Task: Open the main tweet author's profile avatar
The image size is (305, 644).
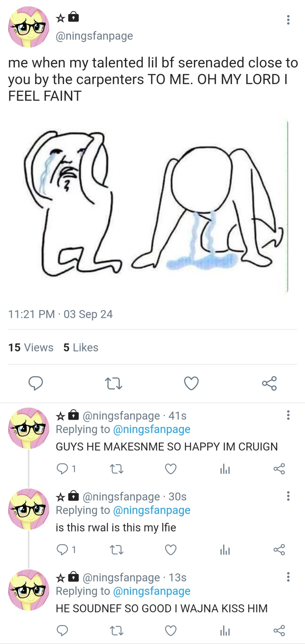Action: [29, 27]
